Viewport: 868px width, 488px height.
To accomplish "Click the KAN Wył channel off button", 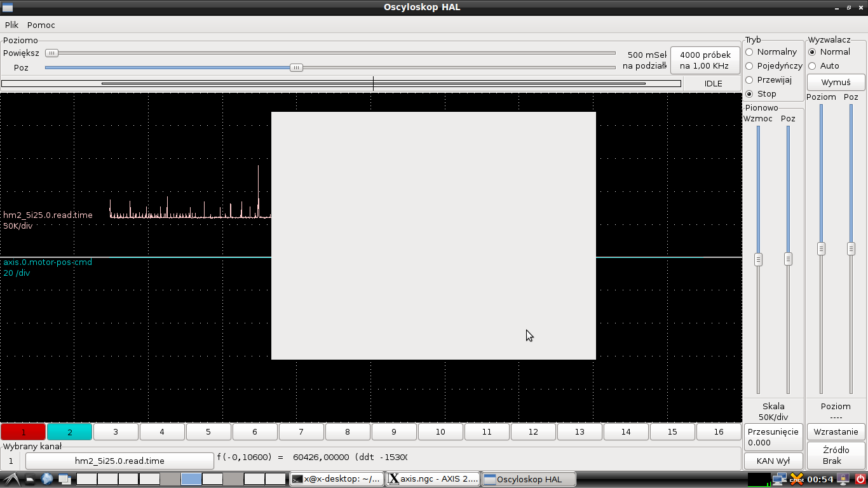I will coord(773,461).
